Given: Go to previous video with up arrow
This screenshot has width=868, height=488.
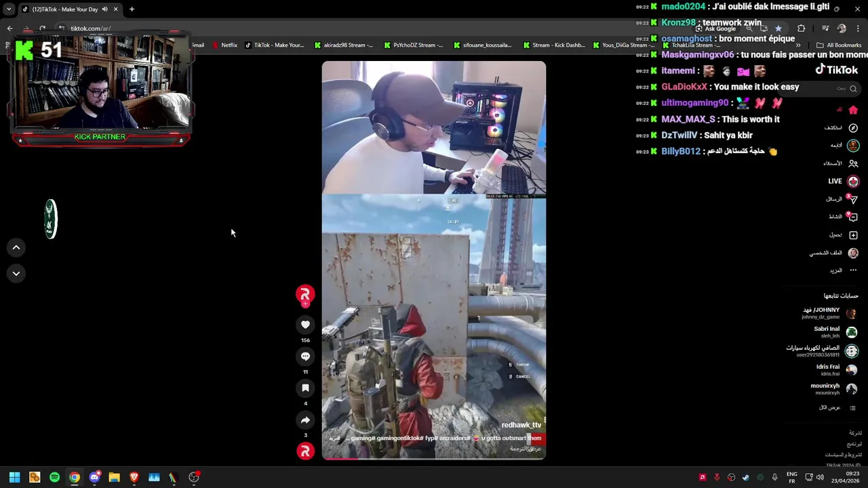Looking at the screenshot, I should coord(16,247).
